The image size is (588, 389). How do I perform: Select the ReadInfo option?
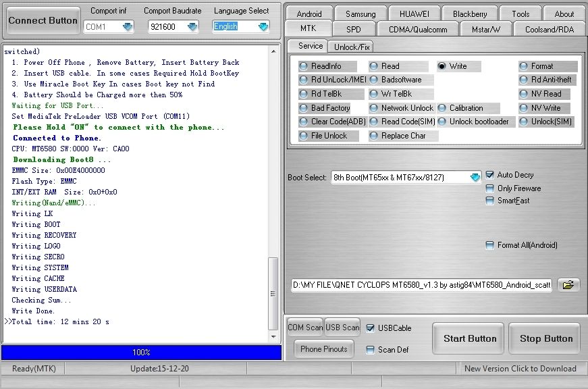(x=304, y=66)
